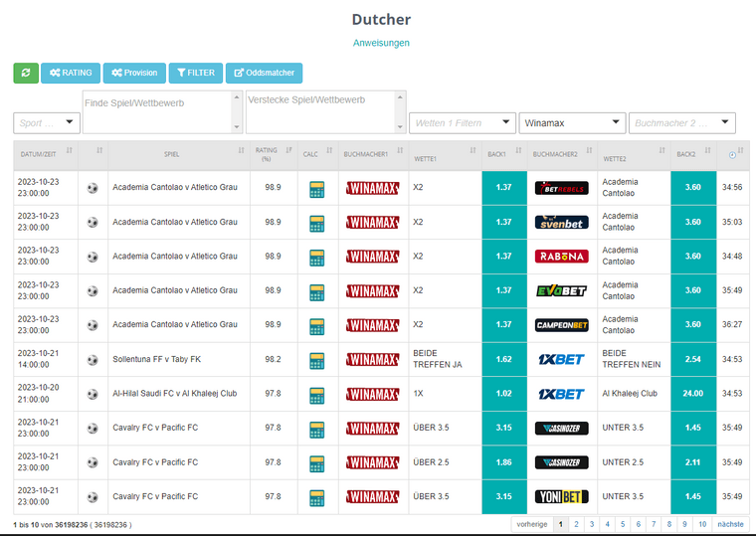
Task: Select Al-Hilal Saudi FC v Al Khaleej Club
Action: click(174, 394)
